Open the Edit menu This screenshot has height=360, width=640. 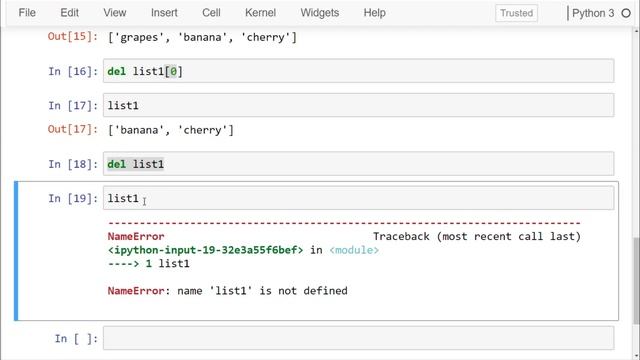click(69, 13)
